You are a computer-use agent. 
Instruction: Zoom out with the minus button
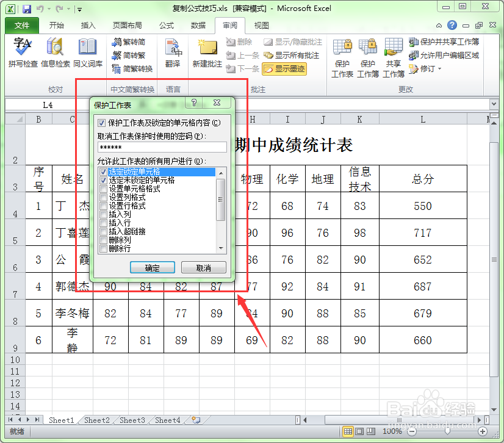(412, 431)
